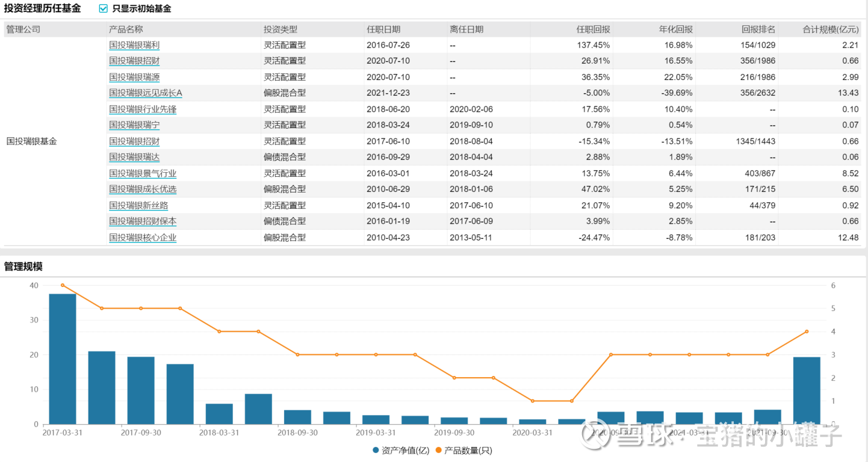Image resolution: width=868 pixels, height=462 pixels.
Task: Open fund link 国投瑞银成长优选
Action: [143, 189]
